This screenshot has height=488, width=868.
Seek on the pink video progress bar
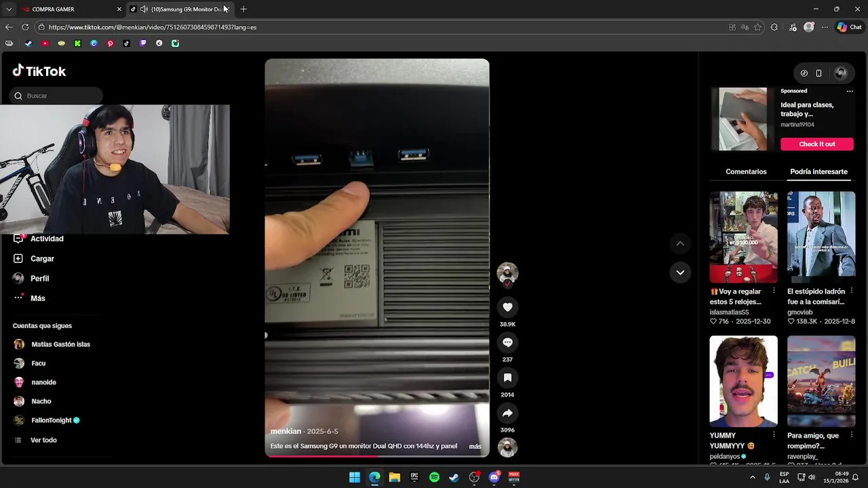pos(376,455)
